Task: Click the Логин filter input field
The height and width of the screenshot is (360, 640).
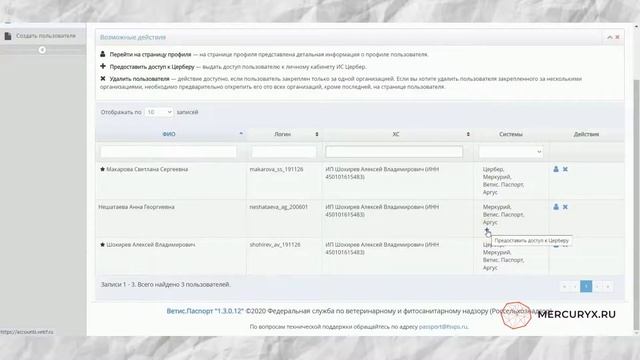Action: [284, 152]
